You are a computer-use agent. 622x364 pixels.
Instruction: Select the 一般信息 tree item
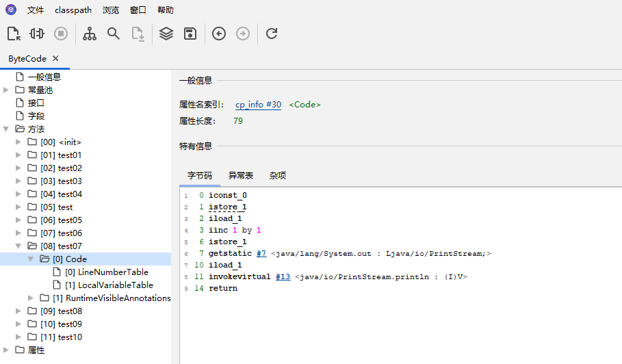tap(44, 77)
